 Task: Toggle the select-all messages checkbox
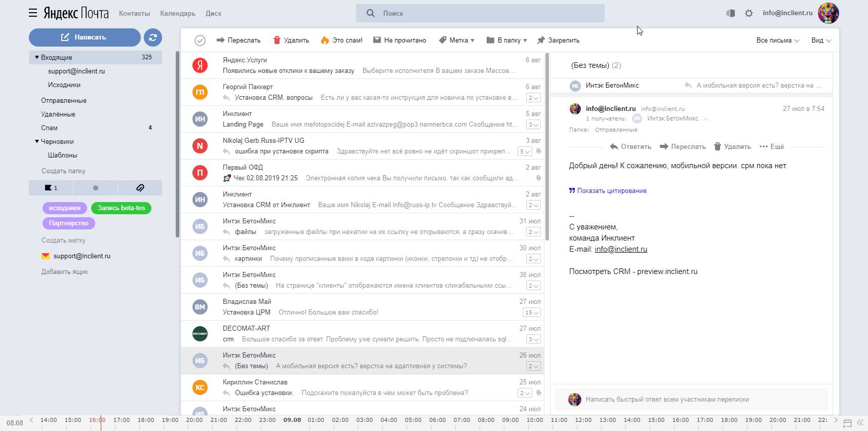(200, 41)
